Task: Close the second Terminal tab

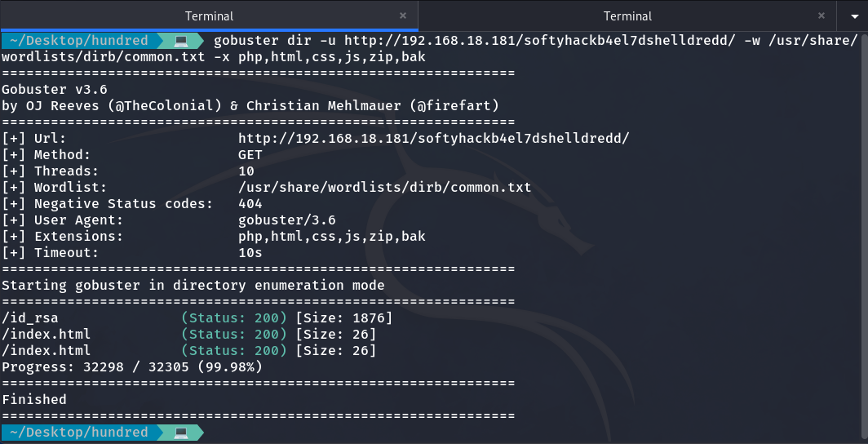Action: tap(821, 16)
